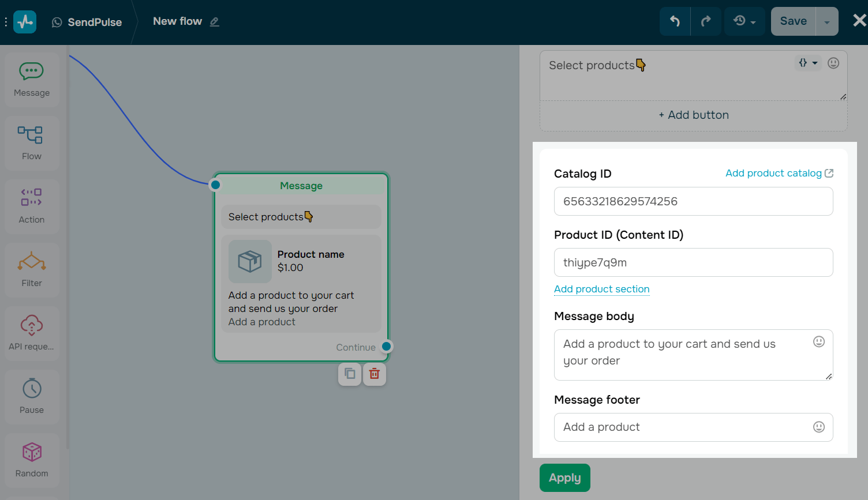
Task: Select the Random block in the sidebar
Action: [x=31, y=460]
